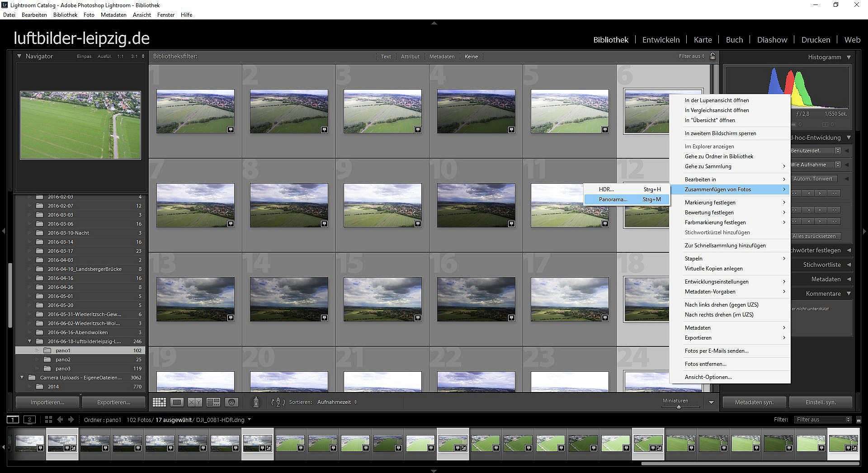Open second window button 2
Image resolution: width=868 pixels, height=473 pixels.
[29, 420]
